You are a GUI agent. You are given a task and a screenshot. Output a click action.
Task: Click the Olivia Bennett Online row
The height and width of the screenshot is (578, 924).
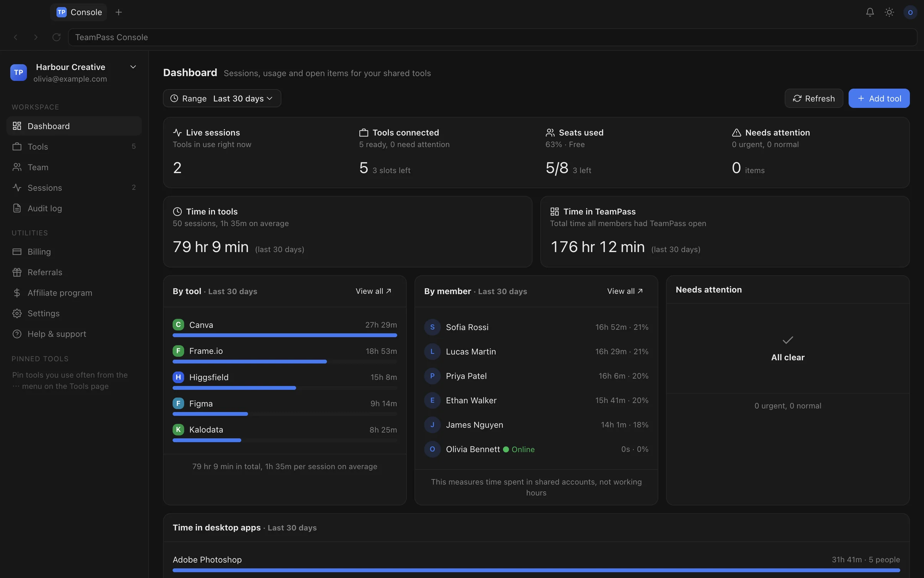(x=536, y=449)
